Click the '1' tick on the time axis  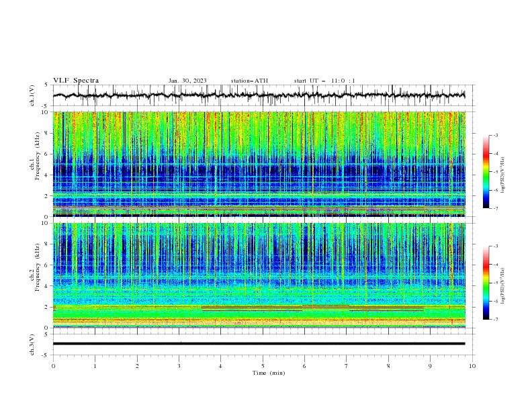(95, 366)
